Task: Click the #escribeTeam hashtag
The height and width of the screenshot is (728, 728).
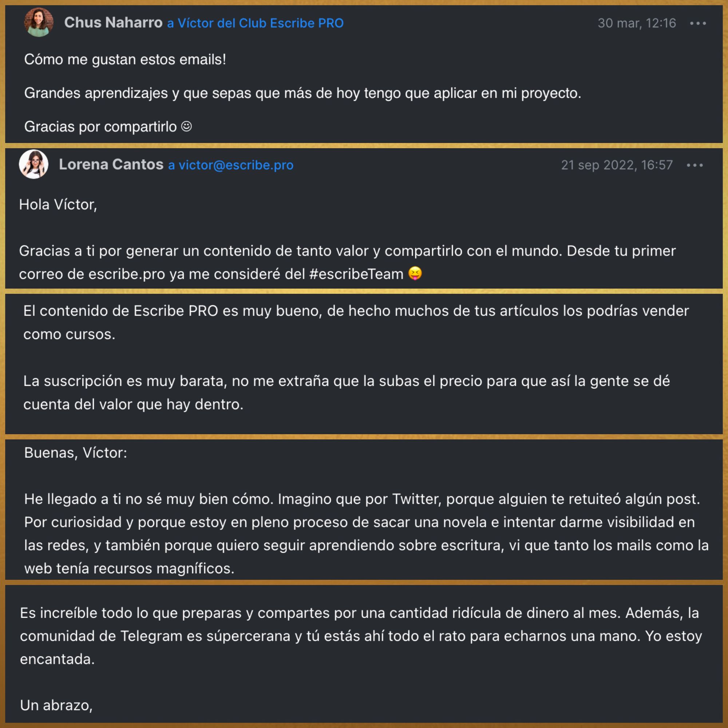Action: 356,274
